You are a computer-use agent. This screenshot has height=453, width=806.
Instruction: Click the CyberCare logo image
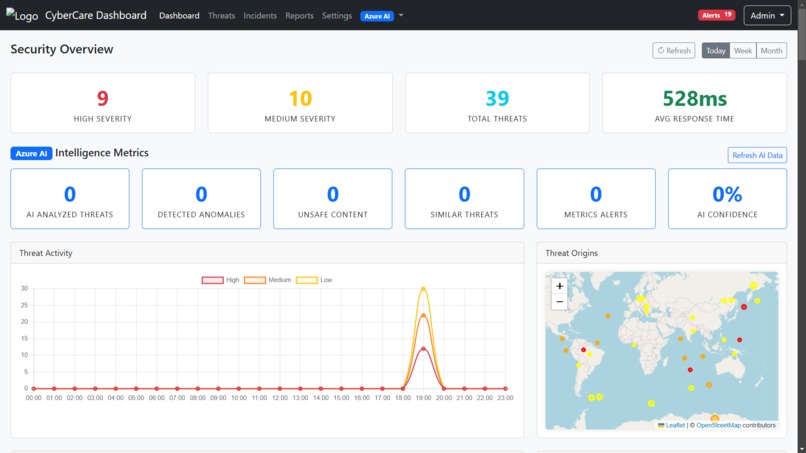pyautogui.click(x=22, y=15)
